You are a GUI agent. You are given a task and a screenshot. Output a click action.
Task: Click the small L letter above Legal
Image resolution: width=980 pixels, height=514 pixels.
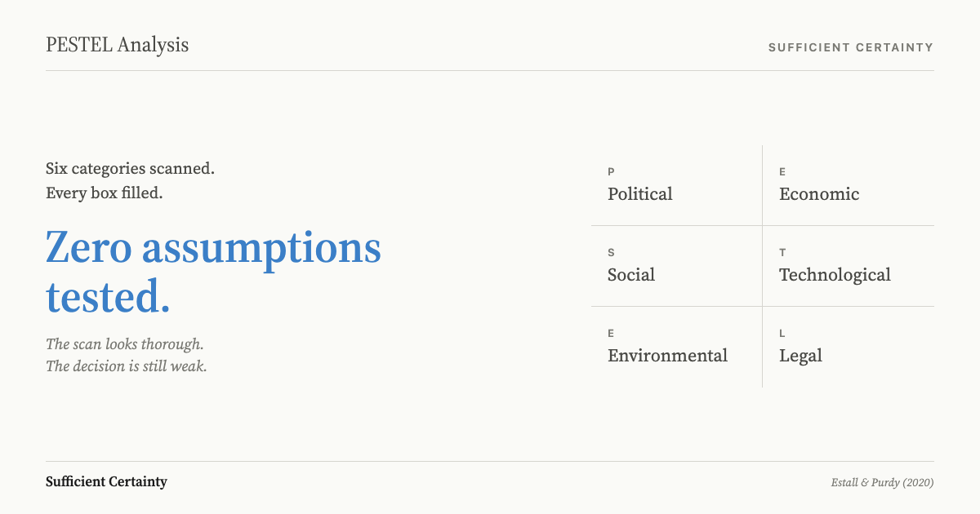click(782, 333)
